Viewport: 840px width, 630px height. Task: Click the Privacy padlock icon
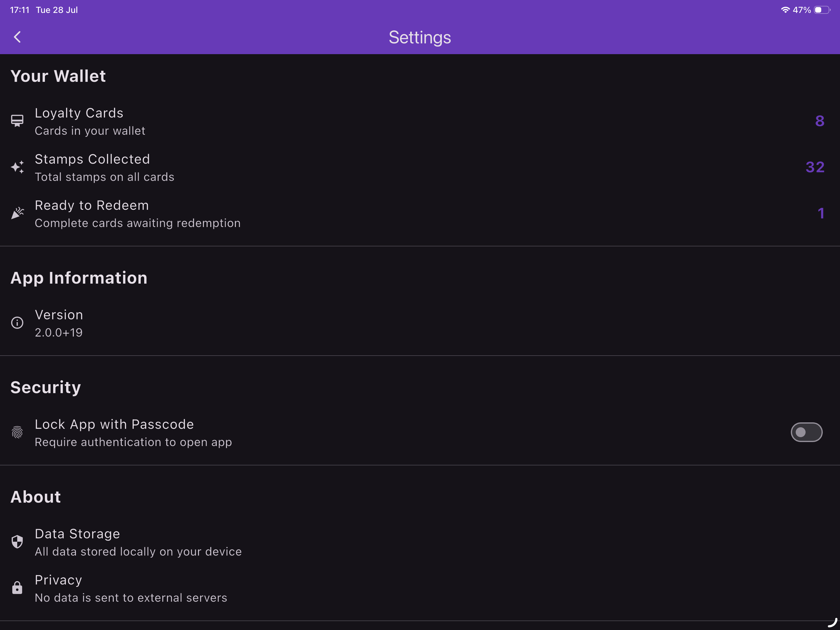(17, 588)
